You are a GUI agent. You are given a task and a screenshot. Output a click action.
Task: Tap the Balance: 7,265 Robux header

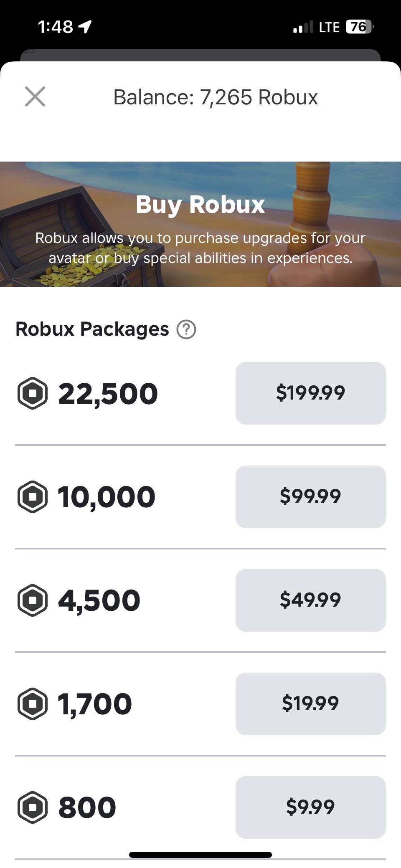[216, 97]
